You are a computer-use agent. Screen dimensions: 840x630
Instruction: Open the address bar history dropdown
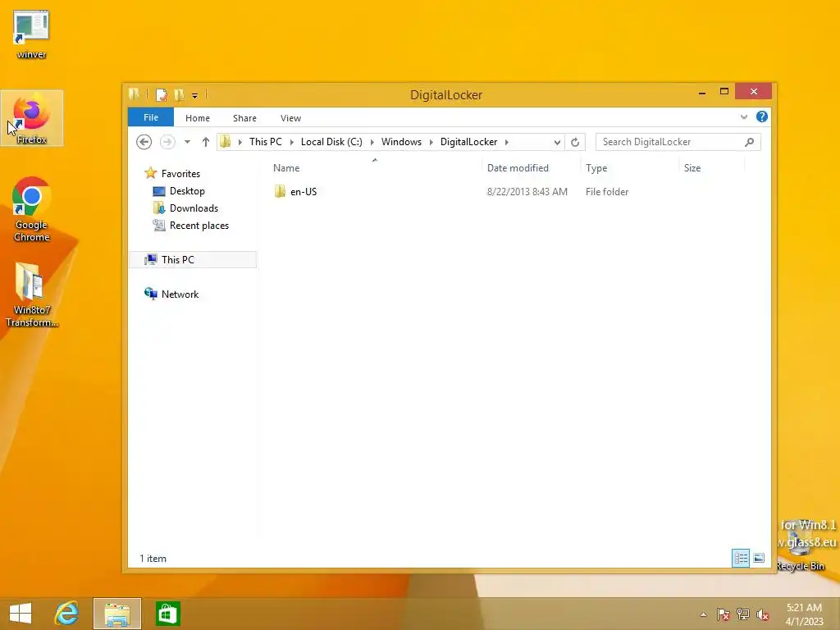point(557,142)
